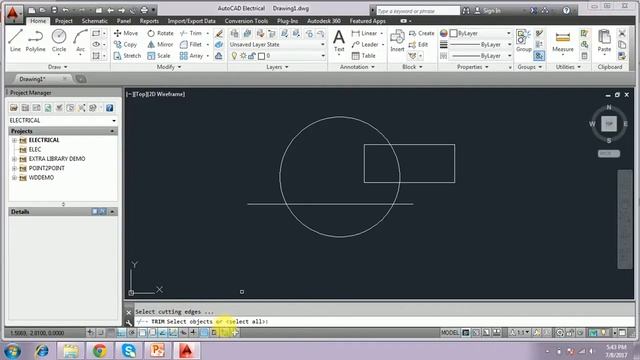Open the Annotation panel dropdown
Viewport: 640px width, 360px height.
point(357,67)
